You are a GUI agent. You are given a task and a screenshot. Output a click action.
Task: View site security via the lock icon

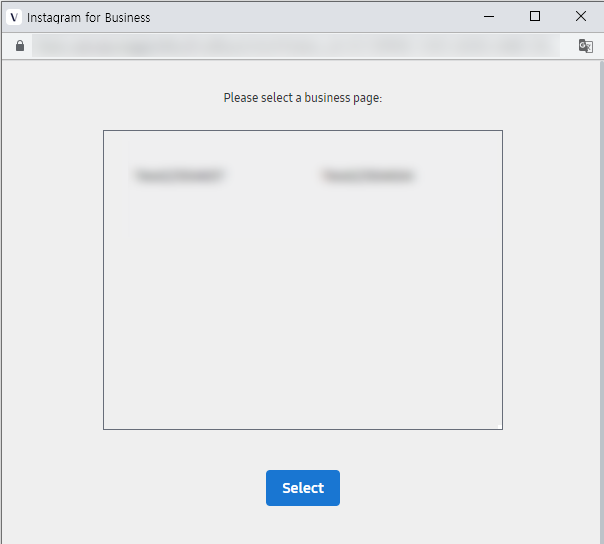pyautogui.click(x=20, y=46)
